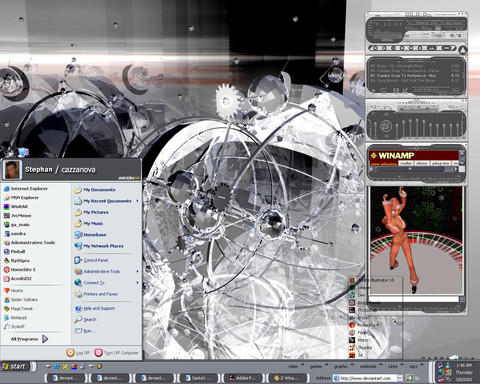The image size is (480, 384).
Task: Open Help and Support
Action: (95, 308)
